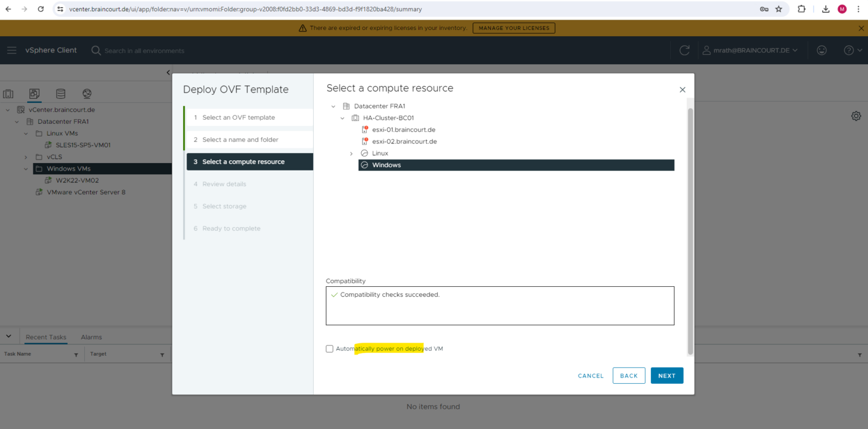This screenshot has height=429, width=868.
Task: Expand the Linux resource pool
Action: coord(351,153)
